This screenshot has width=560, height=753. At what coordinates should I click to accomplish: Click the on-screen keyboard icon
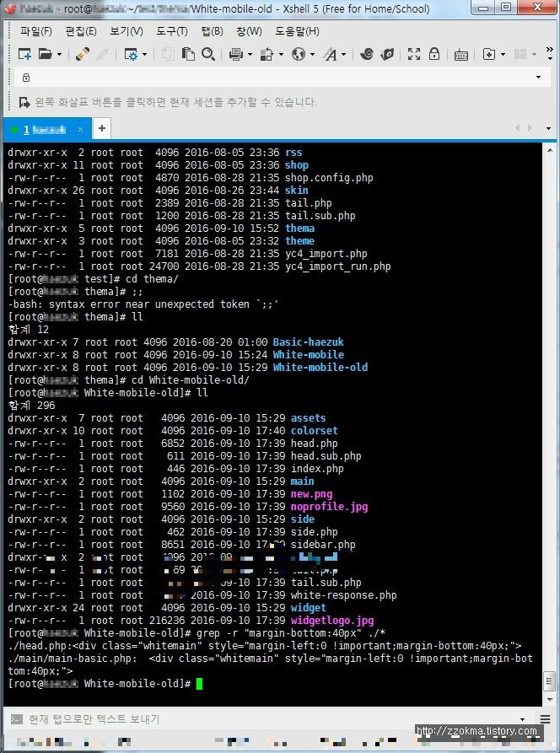461,54
